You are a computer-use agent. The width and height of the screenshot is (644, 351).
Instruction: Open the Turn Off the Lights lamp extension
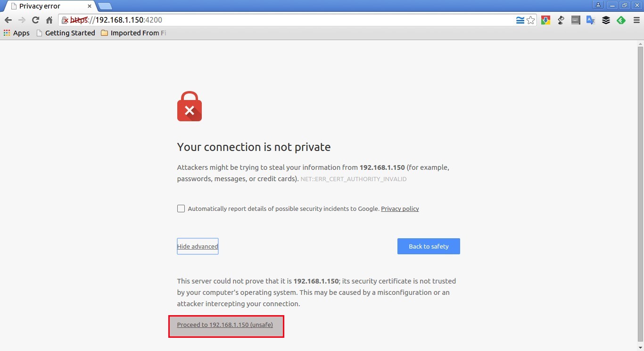point(561,20)
